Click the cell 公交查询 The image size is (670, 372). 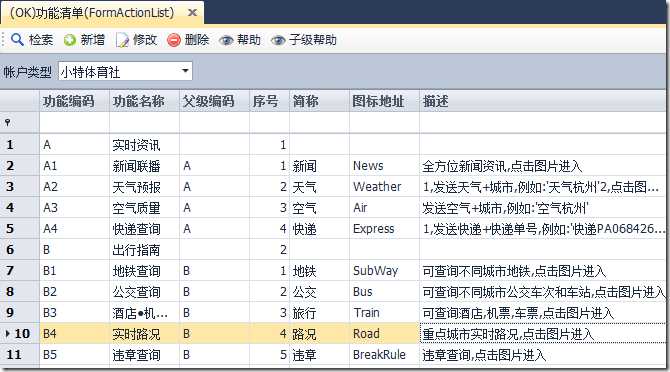click(144, 291)
